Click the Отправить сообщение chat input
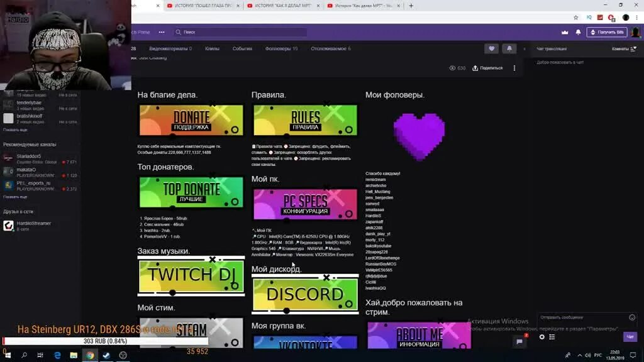 (583, 317)
